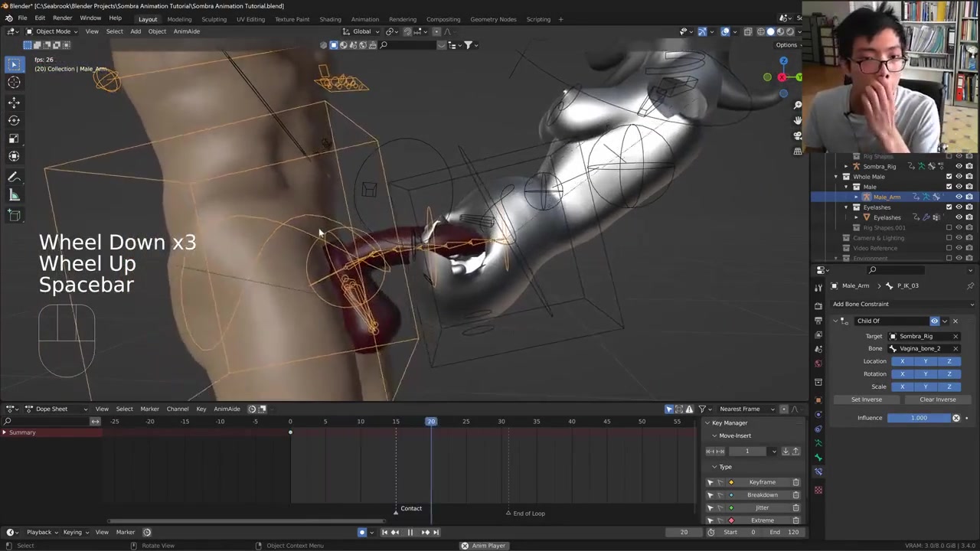Switch to the Animation workspace tab
This screenshot has width=980, height=551.
pyautogui.click(x=364, y=19)
